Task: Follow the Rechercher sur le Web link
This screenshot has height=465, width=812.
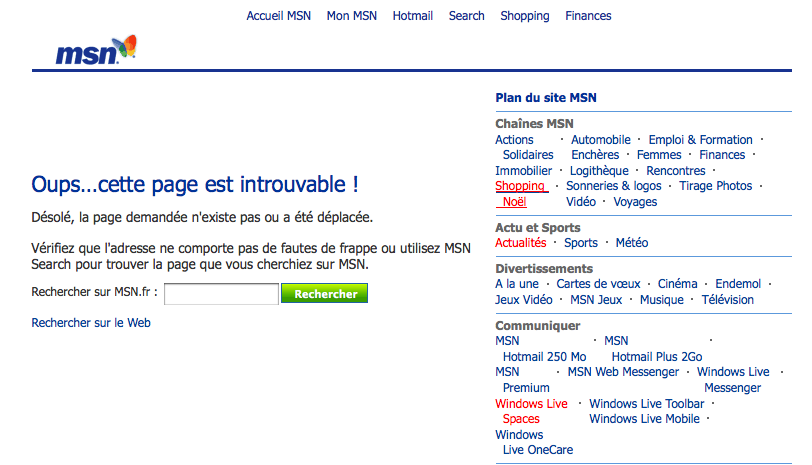Action: pyautogui.click(x=91, y=323)
